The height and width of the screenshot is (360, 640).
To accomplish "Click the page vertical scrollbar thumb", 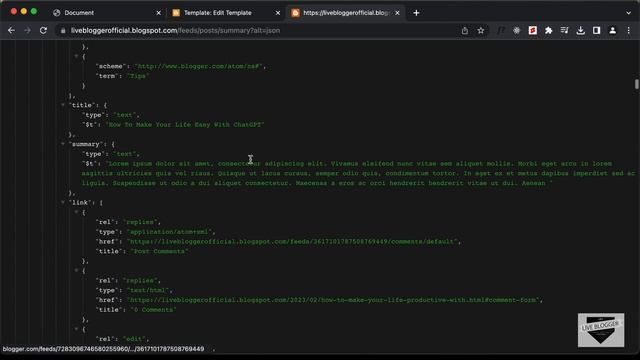I will coord(636,84).
